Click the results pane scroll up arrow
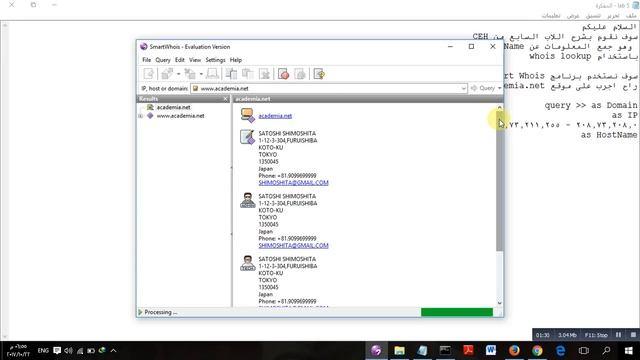Viewport: 640px width, 360px height. pyautogui.click(x=500, y=108)
